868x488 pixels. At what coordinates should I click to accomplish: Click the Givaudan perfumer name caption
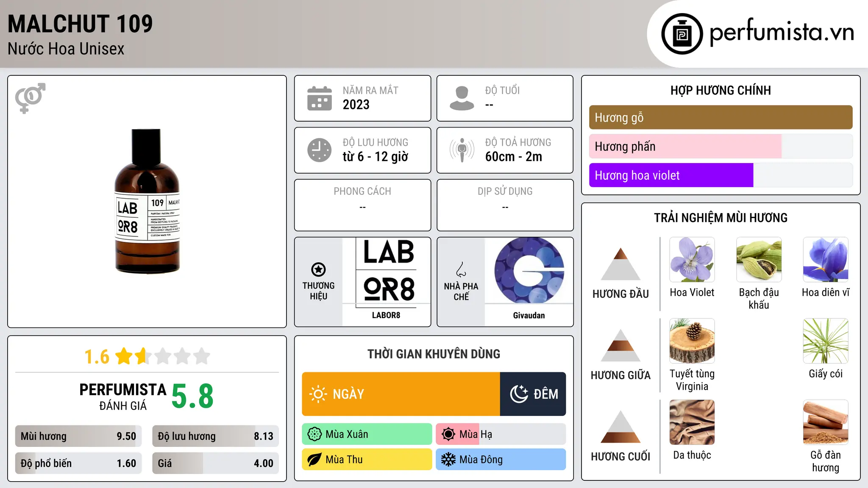(529, 315)
